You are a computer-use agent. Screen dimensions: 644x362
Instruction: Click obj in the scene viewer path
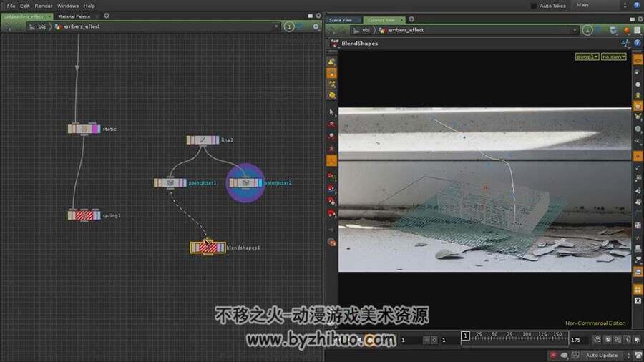[366, 30]
